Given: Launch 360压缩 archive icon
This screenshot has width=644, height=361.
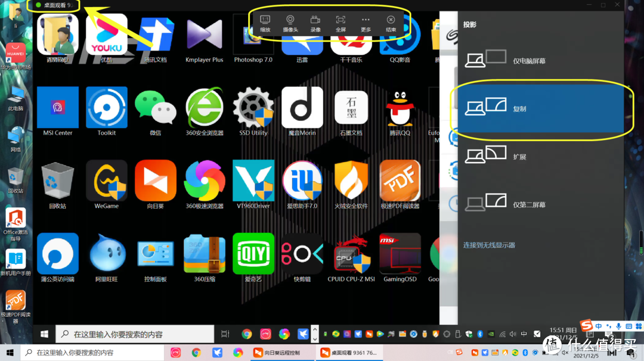Looking at the screenshot, I should 204,257.
